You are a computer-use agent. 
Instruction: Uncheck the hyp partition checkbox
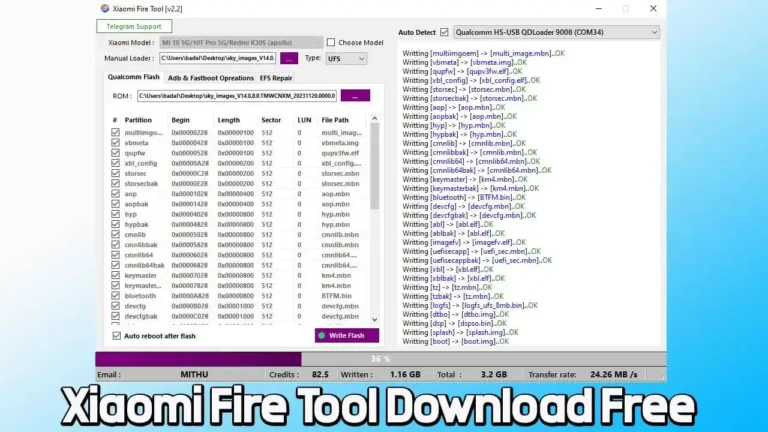[x=115, y=214]
